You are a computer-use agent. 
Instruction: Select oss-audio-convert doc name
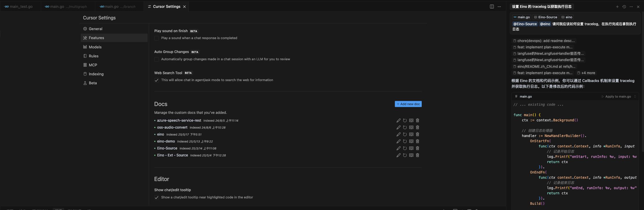click(172, 127)
